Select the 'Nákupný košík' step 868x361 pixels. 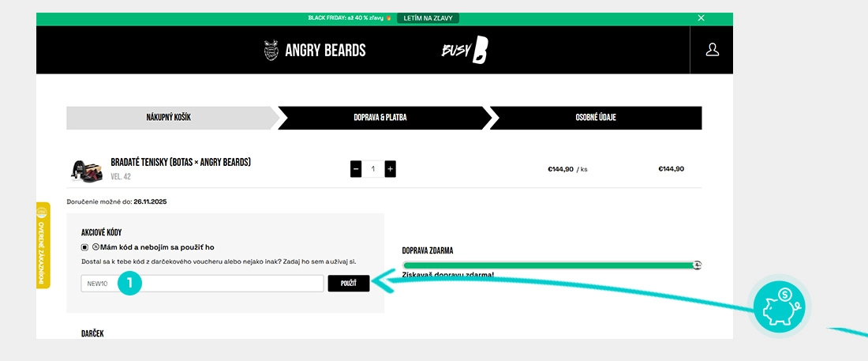point(168,118)
